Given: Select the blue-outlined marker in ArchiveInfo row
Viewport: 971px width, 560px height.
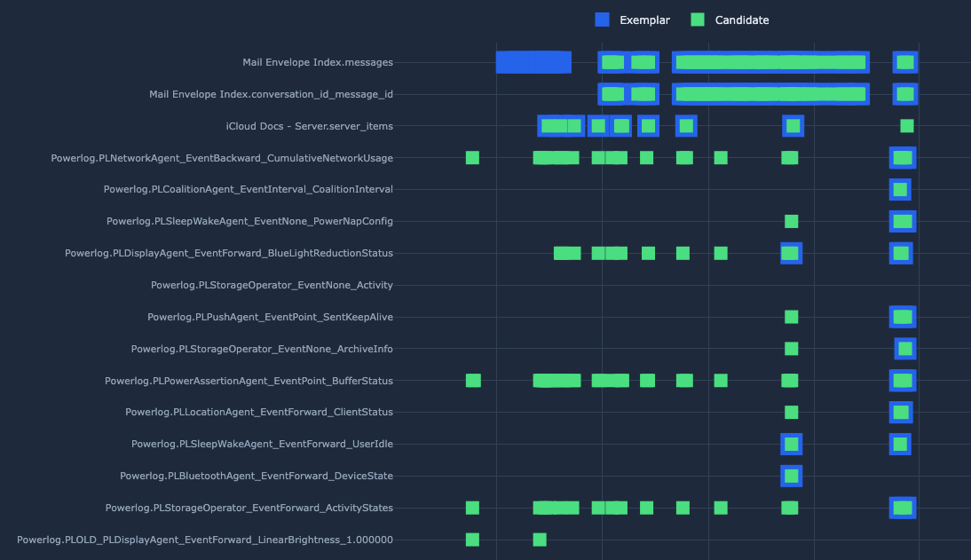Looking at the screenshot, I should (905, 349).
